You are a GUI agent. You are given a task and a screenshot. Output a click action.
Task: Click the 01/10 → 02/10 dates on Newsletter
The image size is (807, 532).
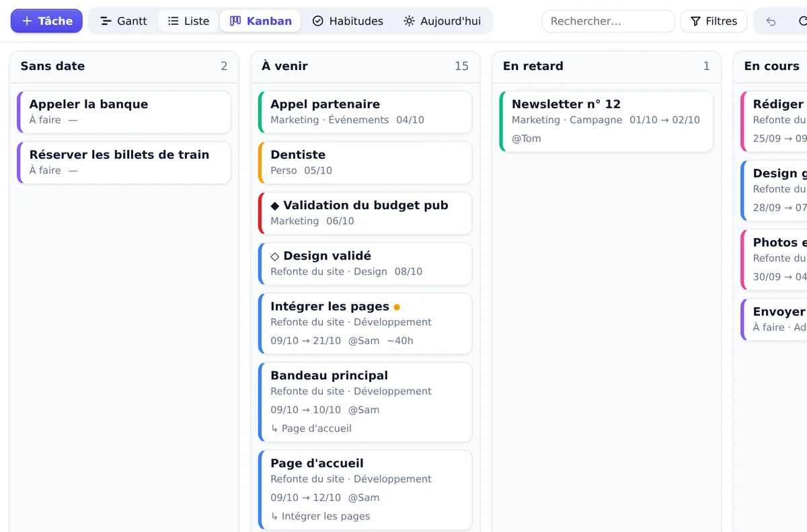pos(664,120)
